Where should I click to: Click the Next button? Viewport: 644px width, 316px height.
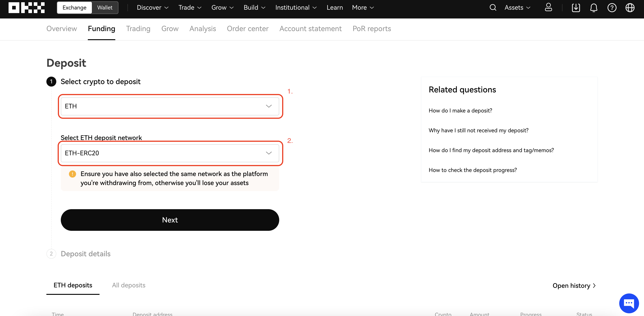point(170,220)
